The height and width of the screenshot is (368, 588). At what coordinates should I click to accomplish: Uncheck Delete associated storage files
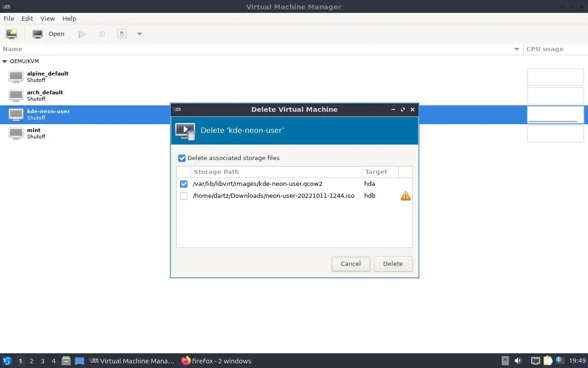[x=182, y=158]
